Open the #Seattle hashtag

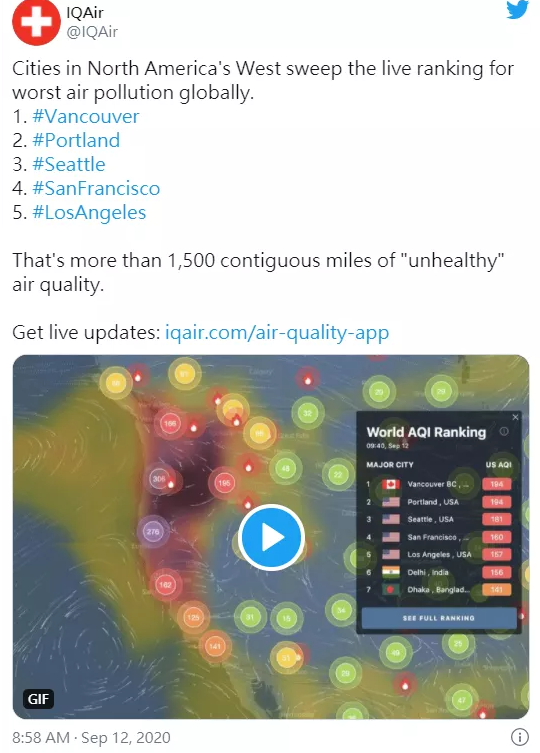point(69,164)
